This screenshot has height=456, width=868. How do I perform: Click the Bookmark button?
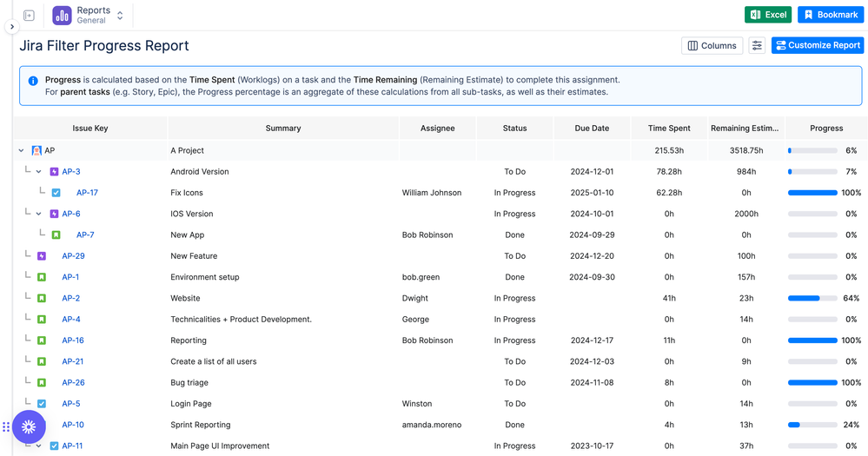pos(831,15)
